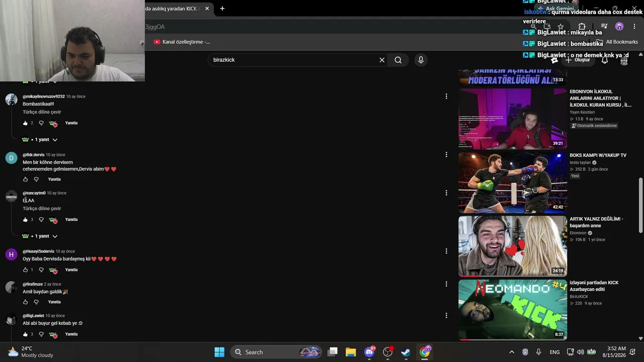This screenshot has height=362, width=644.
Task: Like the comment by @BigLawiet
Action: point(25,334)
